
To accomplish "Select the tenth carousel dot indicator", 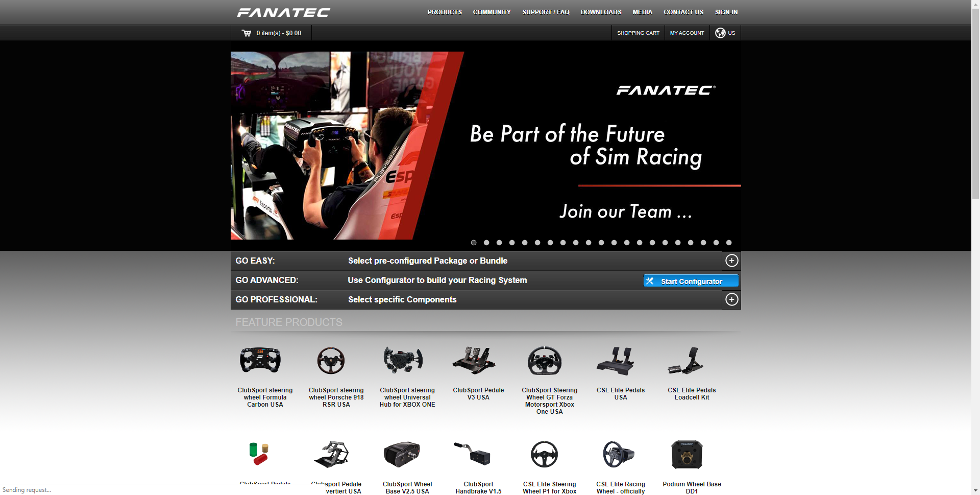I will click(589, 243).
